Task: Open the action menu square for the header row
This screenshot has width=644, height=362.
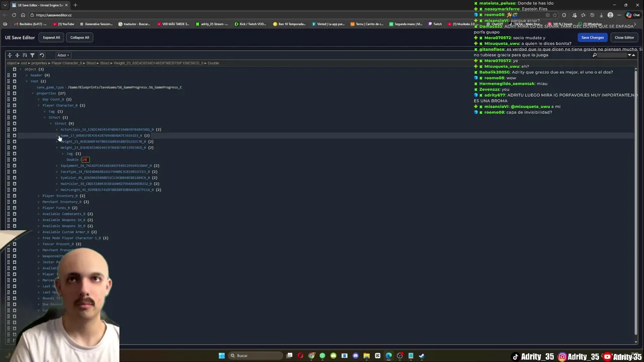Action: click(14, 75)
